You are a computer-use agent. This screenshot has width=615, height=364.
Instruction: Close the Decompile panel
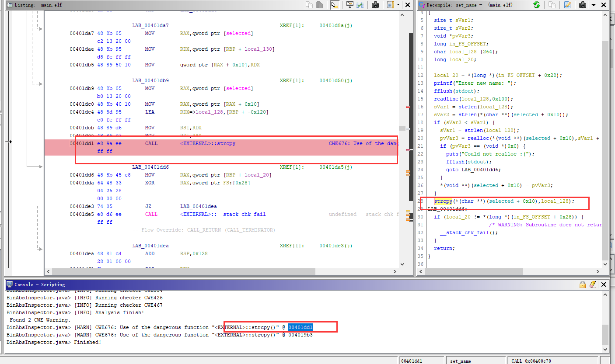click(604, 5)
